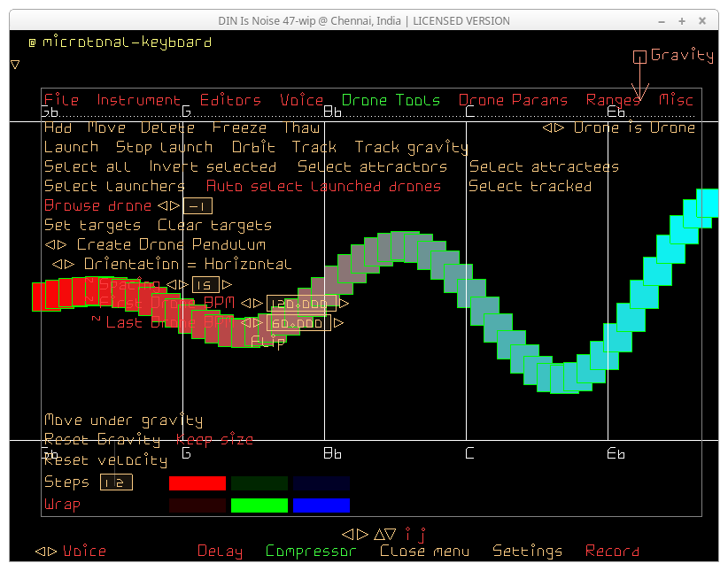This screenshot has width=728, height=571.
Task: Click the bright green color bar
Action: 259,505
